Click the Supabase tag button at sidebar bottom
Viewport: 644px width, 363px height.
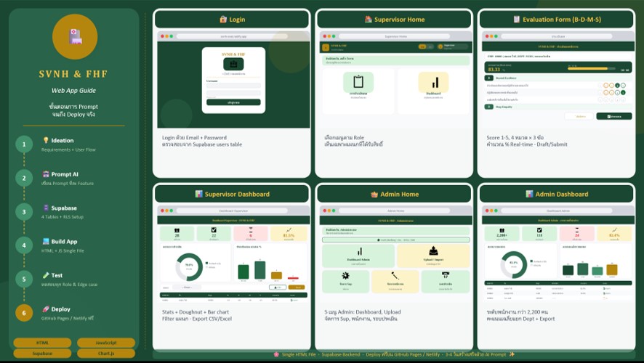coord(42,353)
